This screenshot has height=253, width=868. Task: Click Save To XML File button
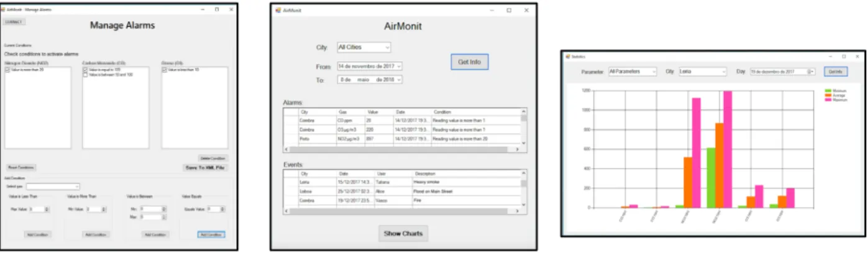click(205, 168)
